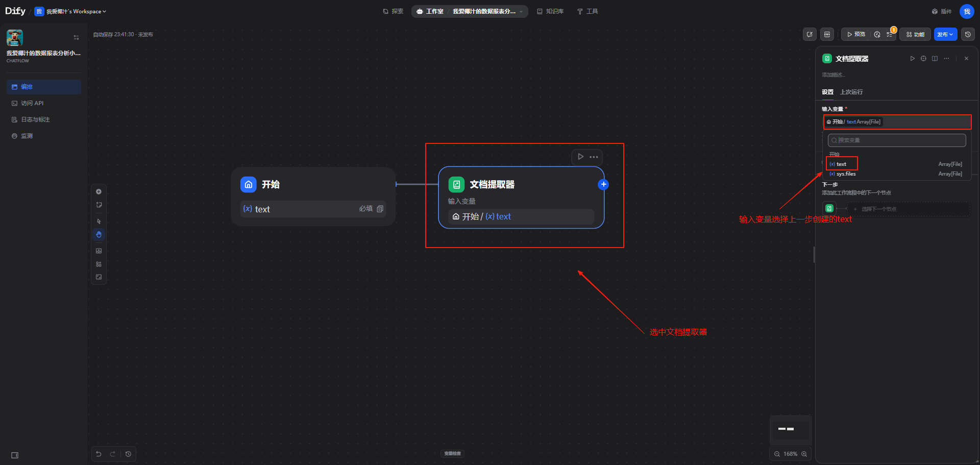Run this step with the panel play icon
980x465 pixels.
(x=912, y=58)
